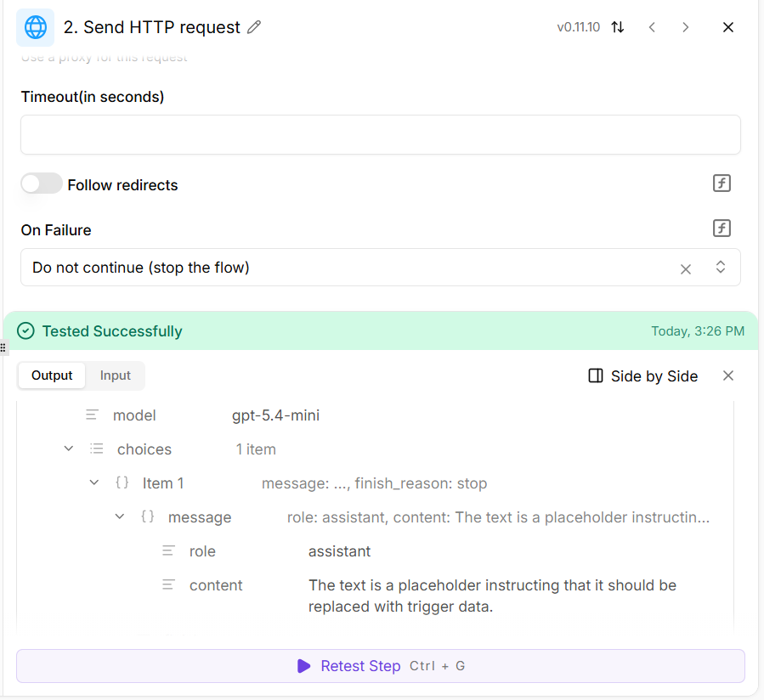Select the 'gpt-5.4-mini' model value
764x700 pixels.
(x=276, y=415)
